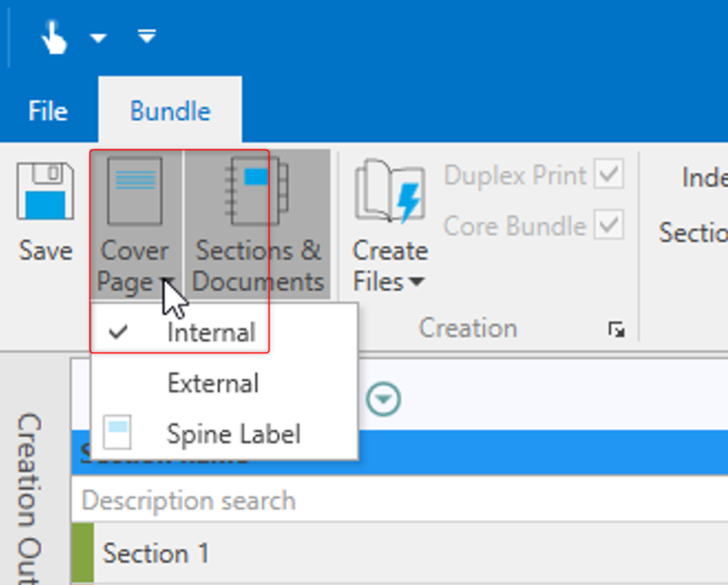
Task: Deselect the checked Internal option
Action: (212, 333)
